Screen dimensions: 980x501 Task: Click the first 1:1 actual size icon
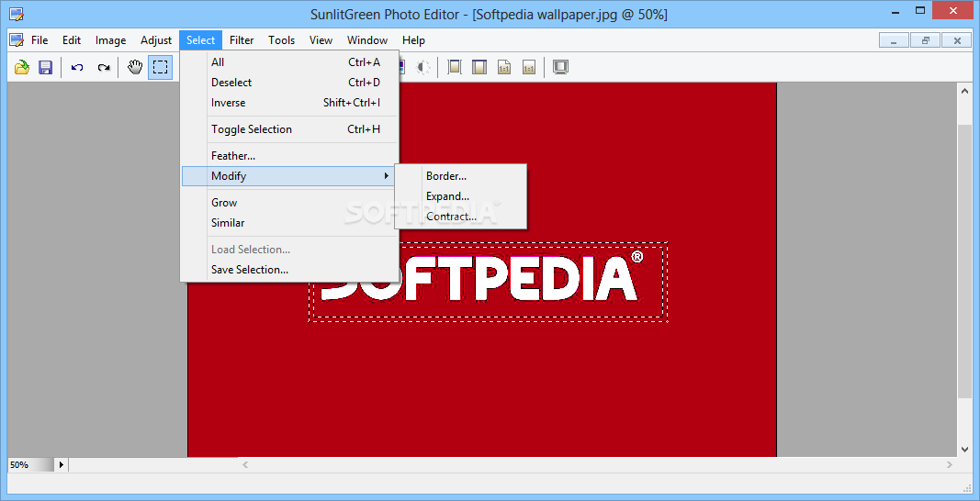(504, 68)
